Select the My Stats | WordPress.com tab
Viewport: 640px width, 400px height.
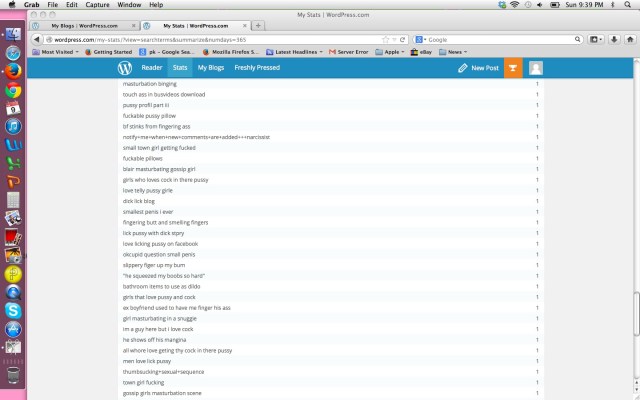coord(196,25)
